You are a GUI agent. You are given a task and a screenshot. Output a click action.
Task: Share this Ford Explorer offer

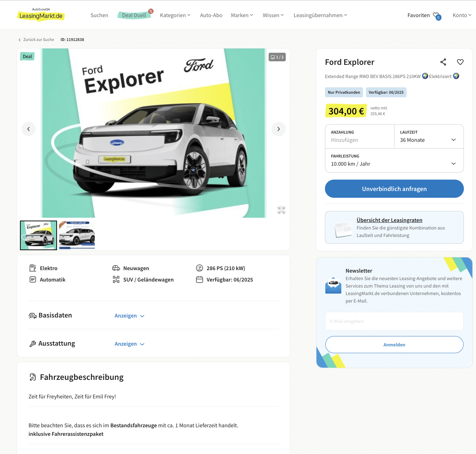pos(443,62)
